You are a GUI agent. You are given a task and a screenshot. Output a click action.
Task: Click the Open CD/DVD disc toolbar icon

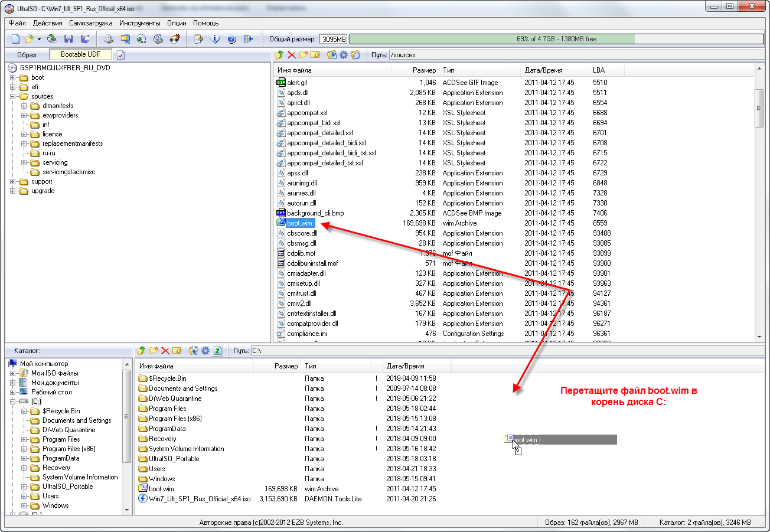point(52,39)
